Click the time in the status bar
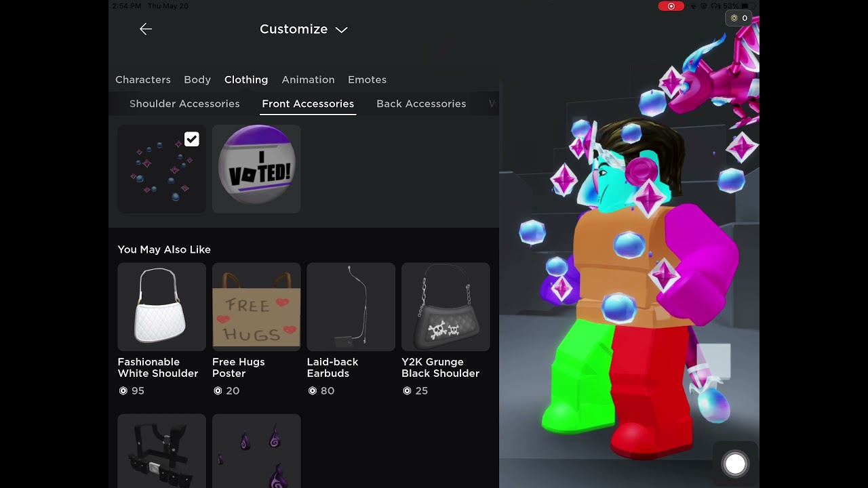868x488 pixels. click(127, 6)
